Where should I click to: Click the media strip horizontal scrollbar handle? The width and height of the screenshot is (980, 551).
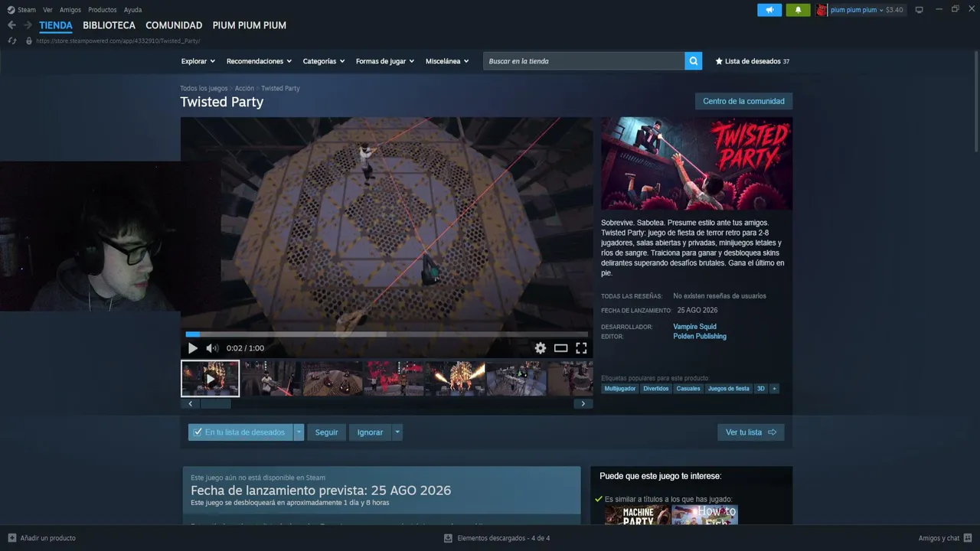point(216,404)
